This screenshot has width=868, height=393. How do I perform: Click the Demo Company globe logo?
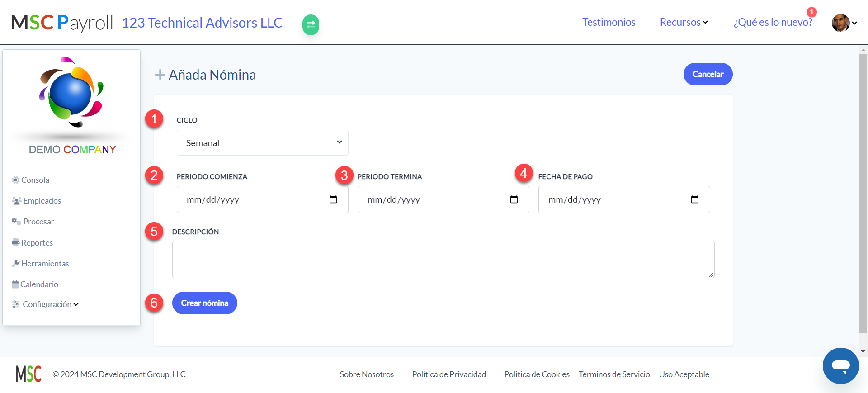point(71,92)
